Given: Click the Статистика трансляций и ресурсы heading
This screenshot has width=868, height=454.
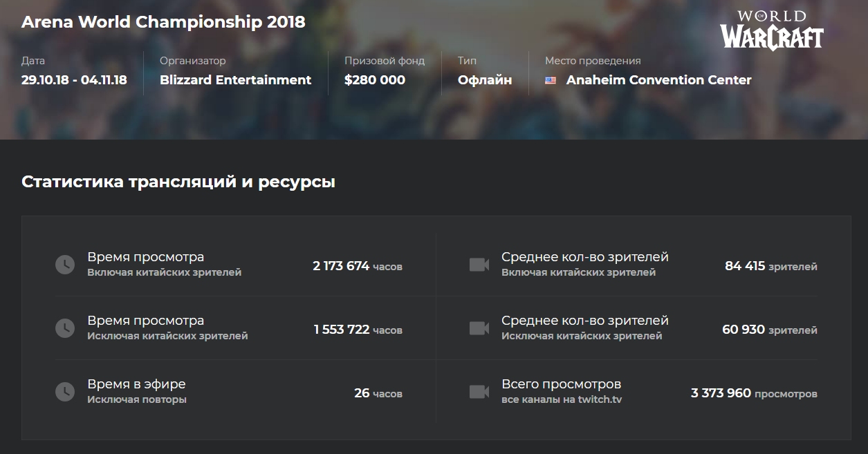Looking at the screenshot, I should pyautogui.click(x=178, y=182).
